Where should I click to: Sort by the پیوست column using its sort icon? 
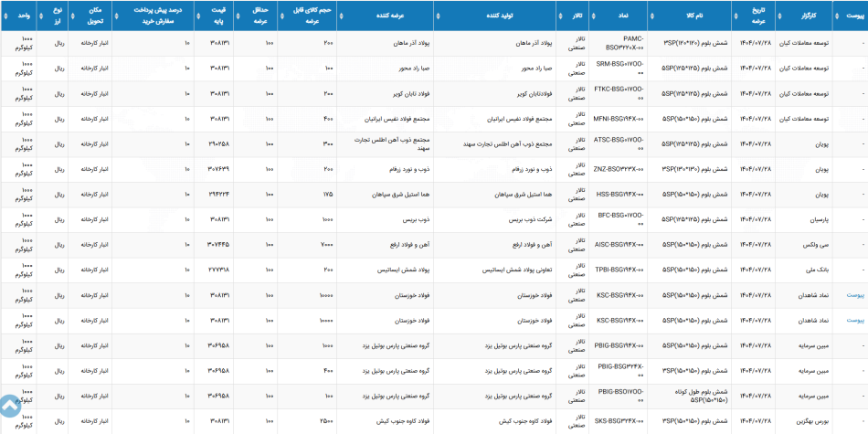pos(836,16)
